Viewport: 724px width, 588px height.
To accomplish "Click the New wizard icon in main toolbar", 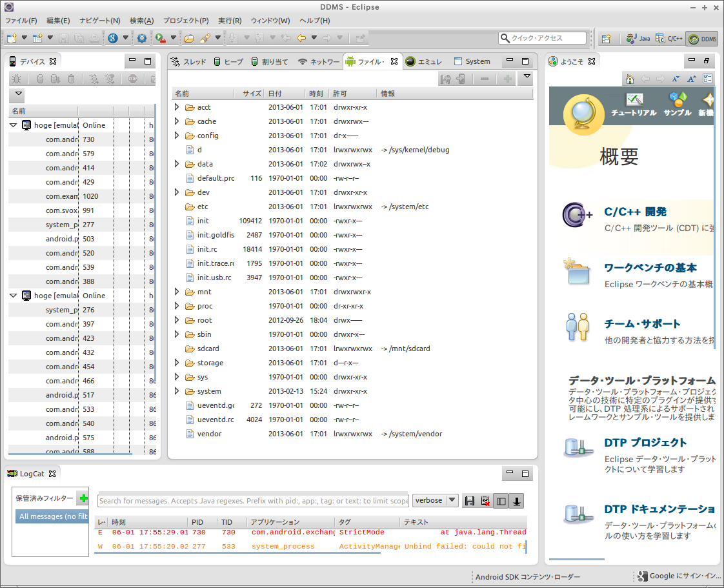I will 12,38.
